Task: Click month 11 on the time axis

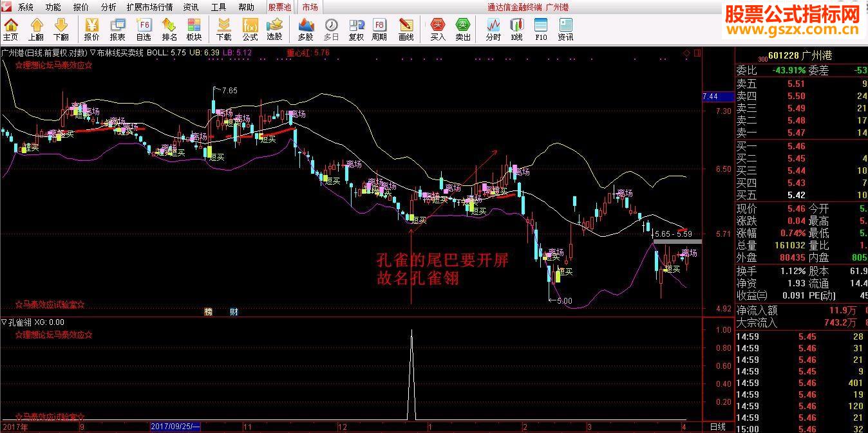Action: pos(248,427)
